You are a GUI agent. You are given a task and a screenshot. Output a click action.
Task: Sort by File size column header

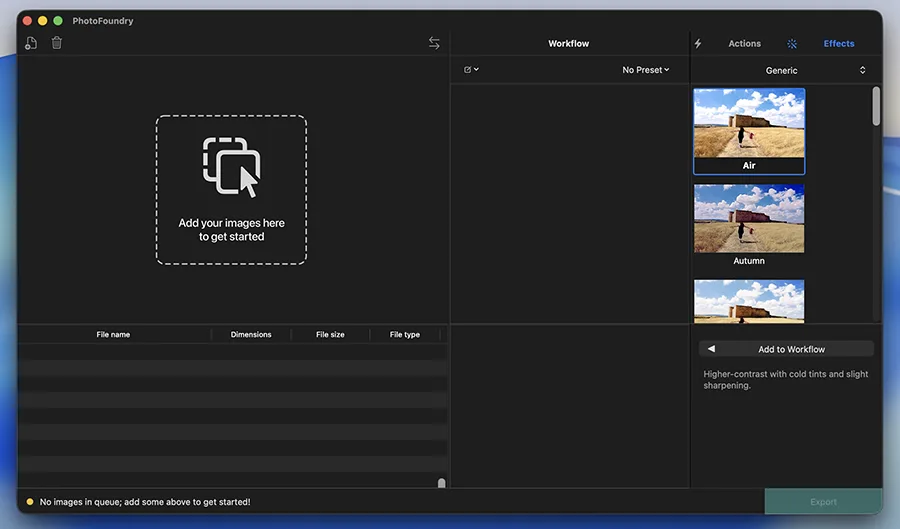330,334
